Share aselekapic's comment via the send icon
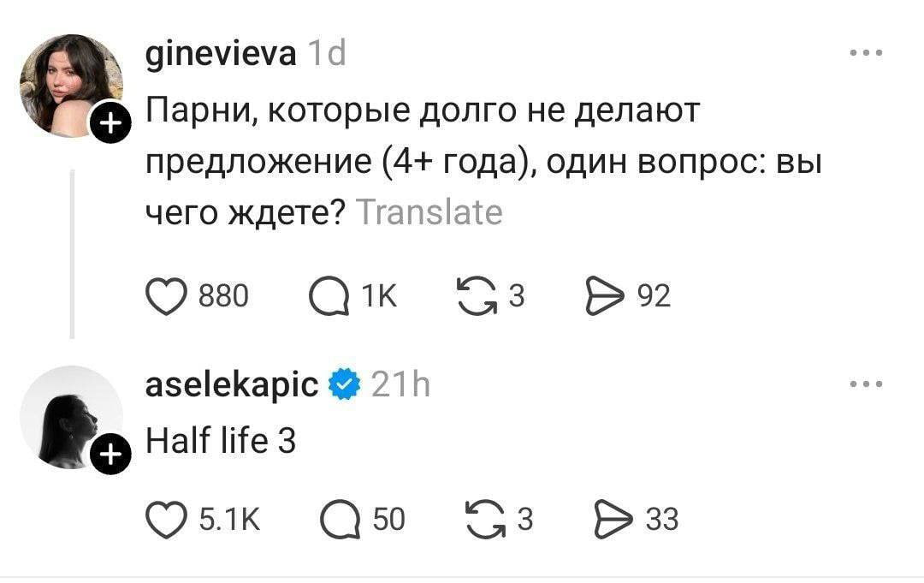This screenshot has width=924, height=583. point(613,518)
